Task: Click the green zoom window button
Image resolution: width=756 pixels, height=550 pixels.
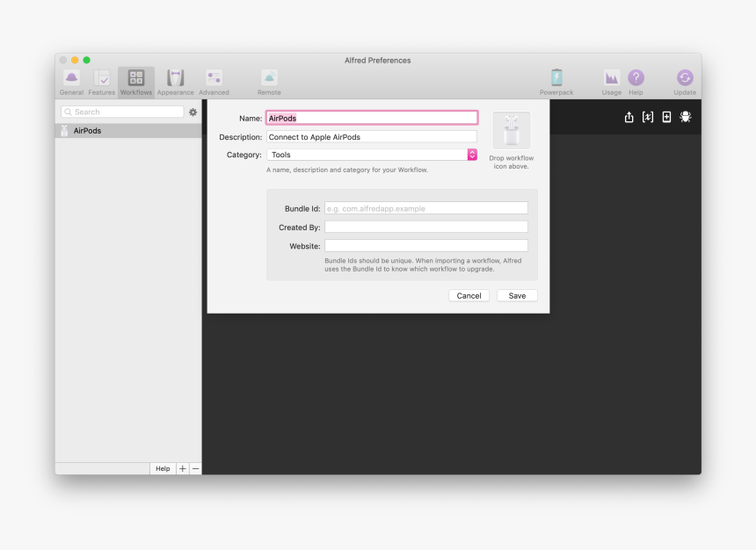Action: [x=87, y=60]
